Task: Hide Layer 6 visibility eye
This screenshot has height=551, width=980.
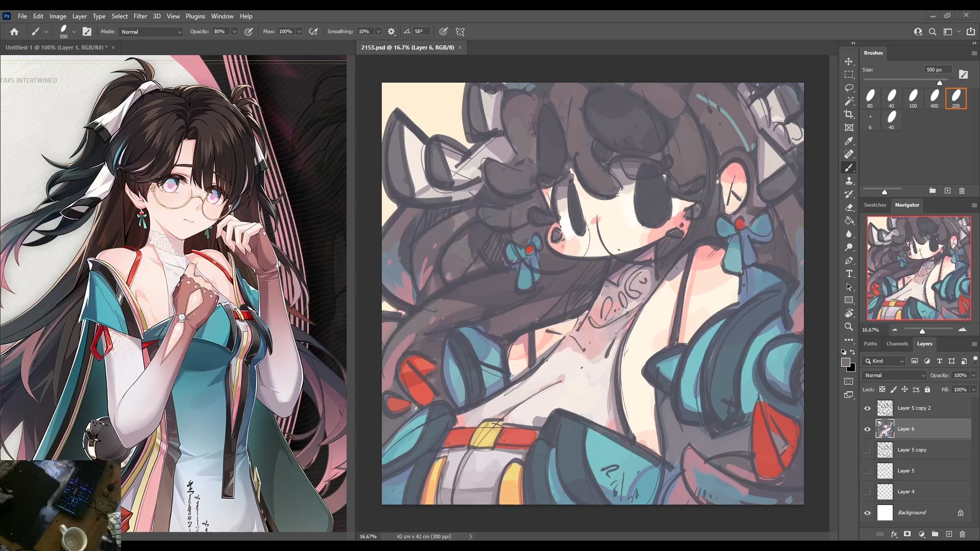Action: coord(867,429)
